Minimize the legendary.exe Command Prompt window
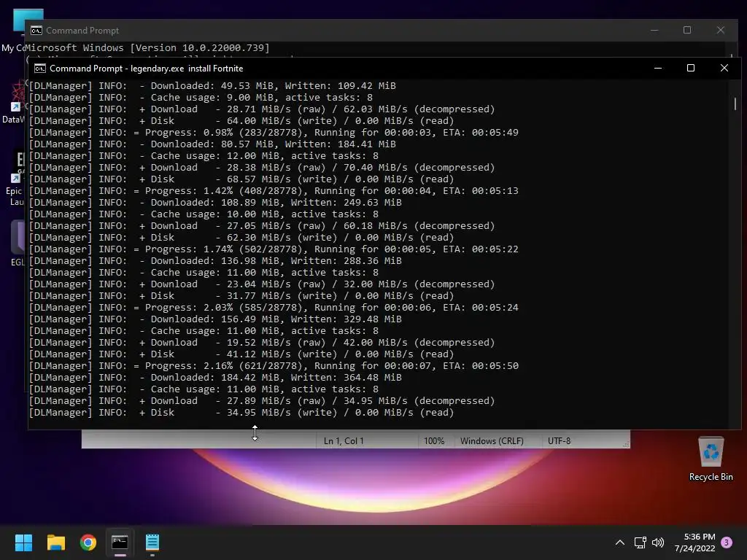This screenshot has height=560, width=747. coord(658,68)
